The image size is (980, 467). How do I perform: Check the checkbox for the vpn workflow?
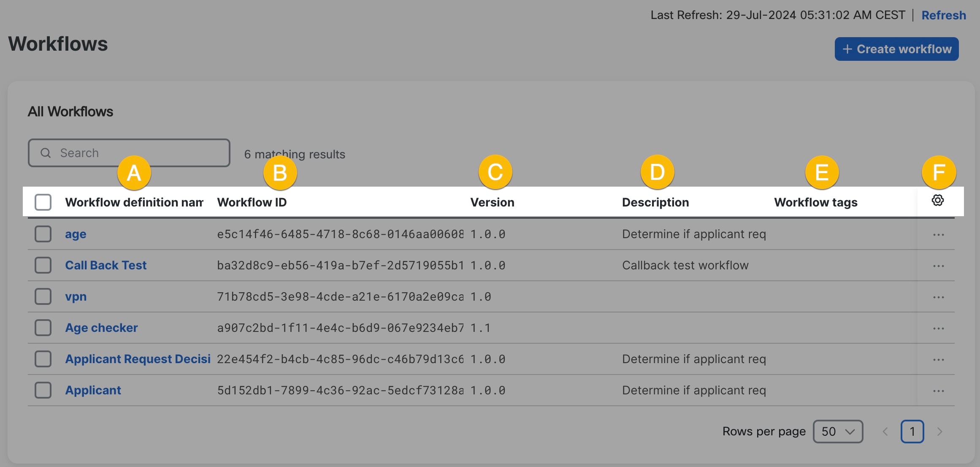(43, 296)
